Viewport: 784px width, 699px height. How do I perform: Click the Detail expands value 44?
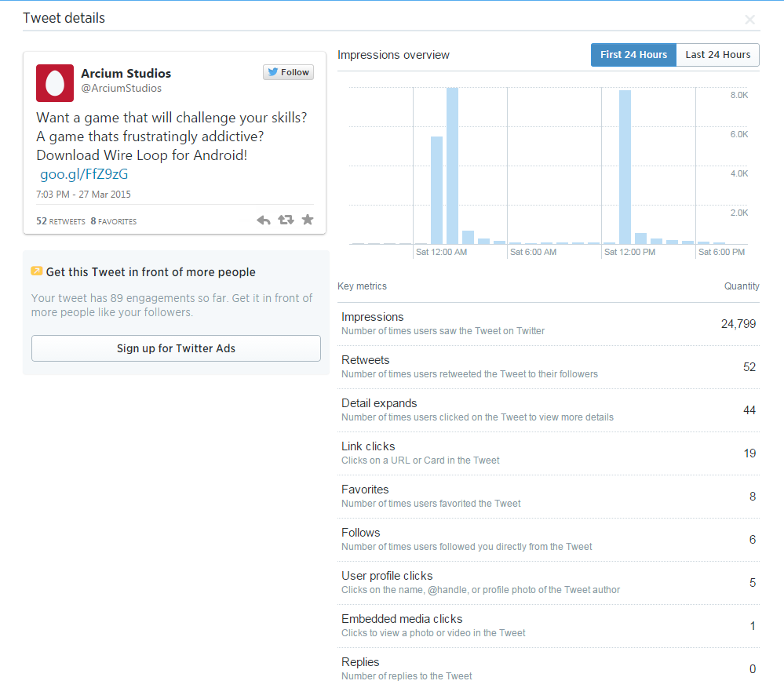(x=749, y=410)
